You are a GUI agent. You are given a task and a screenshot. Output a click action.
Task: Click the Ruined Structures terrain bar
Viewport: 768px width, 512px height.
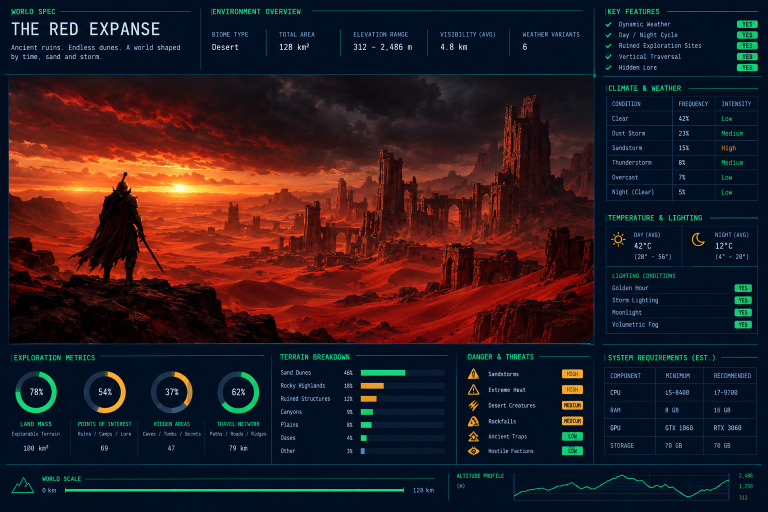pyautogui.click(x=403, y=399)
